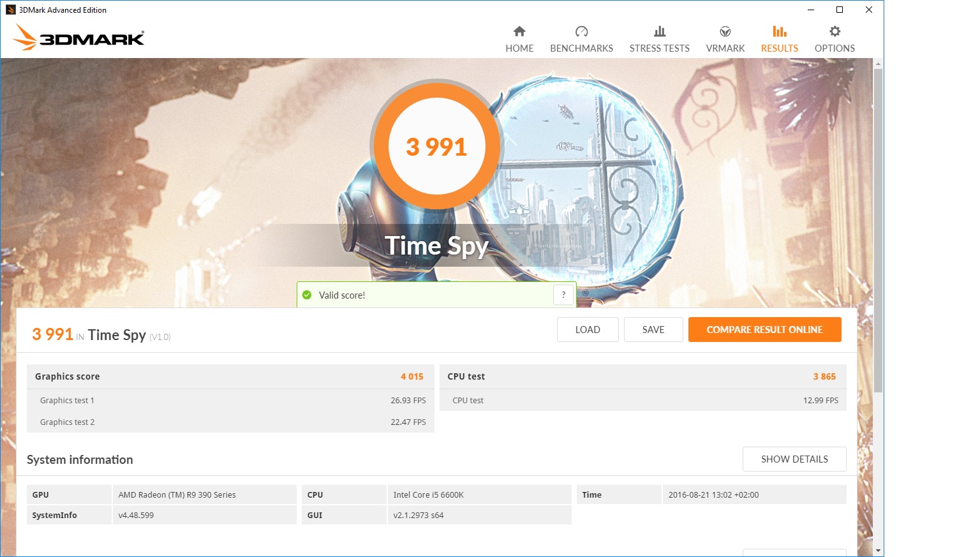Image resolution: width=980 pixels, height=557 pixels.
Task: Minimize the 3DMark window
Action: 811,10
